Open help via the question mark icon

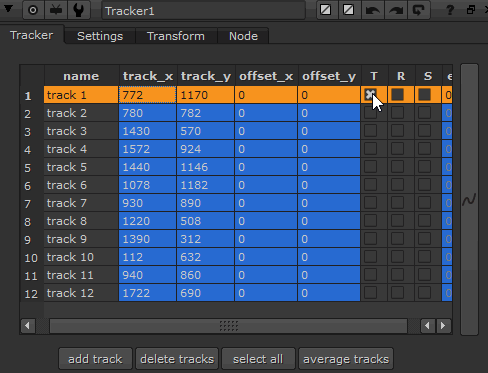point(450,10)
